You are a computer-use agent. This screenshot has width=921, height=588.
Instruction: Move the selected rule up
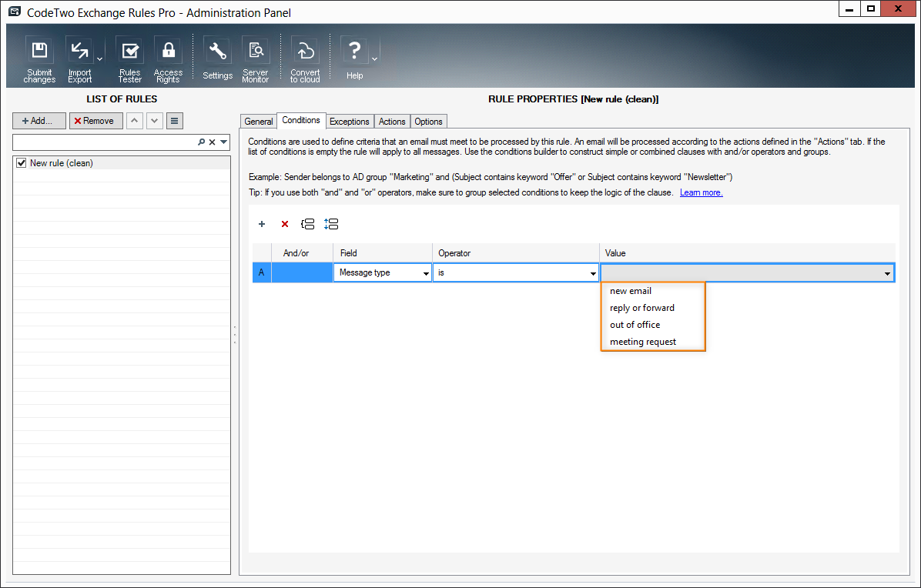click(135, 121)
